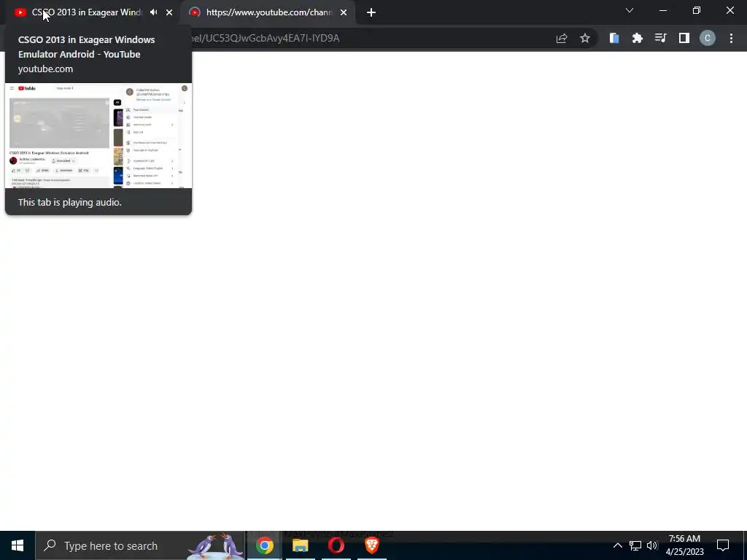The image size is (747, 560).
Task: Open Brave browser from the taskbar
Action: pyautogui.click(x=371, y=545)
